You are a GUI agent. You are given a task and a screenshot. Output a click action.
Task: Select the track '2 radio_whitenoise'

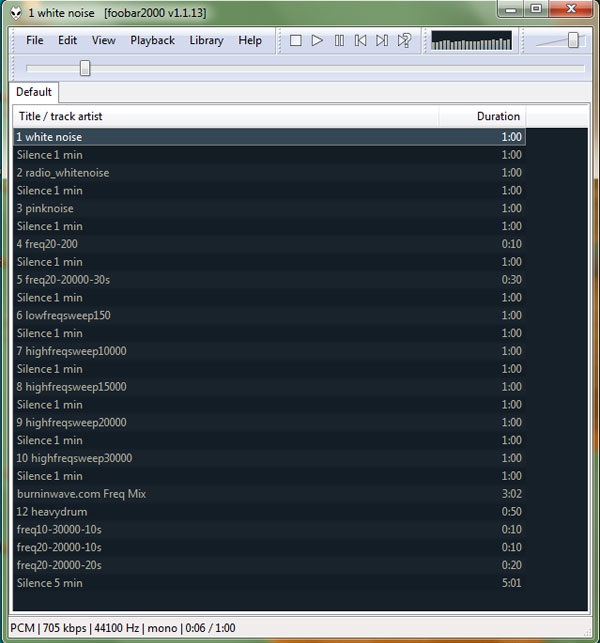269,173
